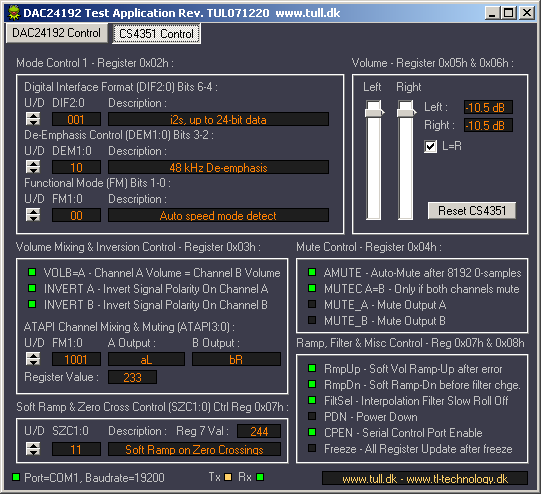Select the CS4351 Control tab
The image size is (541, 494).
tap(156, 34)
